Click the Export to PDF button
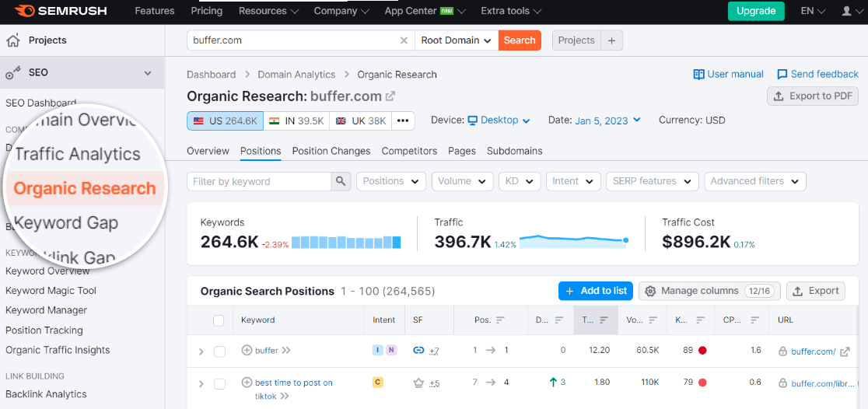Screen dimensions: 868x409 click(x=813, y=96)
